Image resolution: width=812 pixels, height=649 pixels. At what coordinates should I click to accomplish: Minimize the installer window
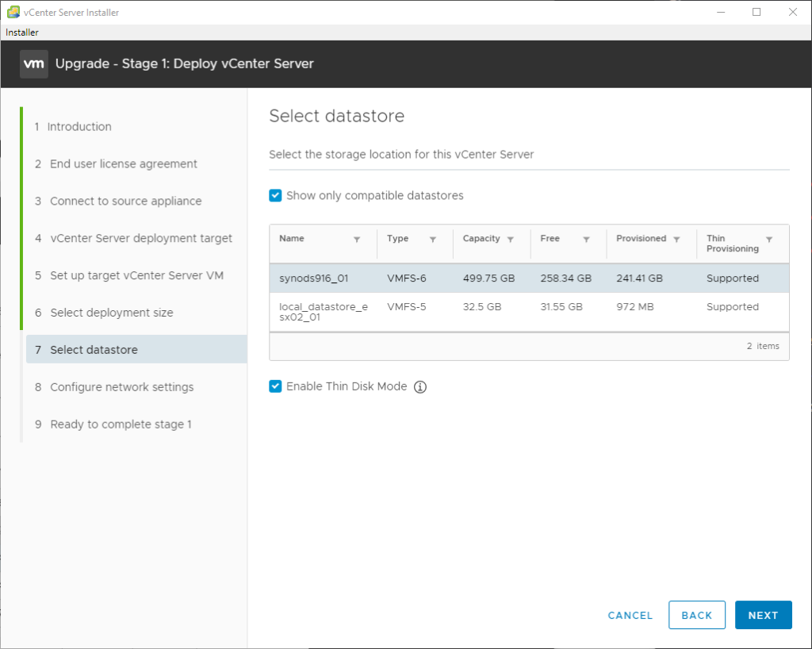[x=720, y=12]
